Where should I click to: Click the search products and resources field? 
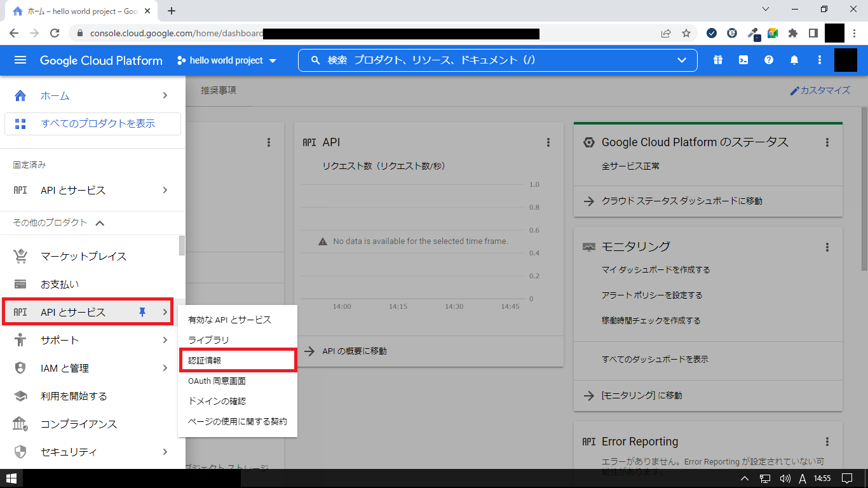(483, 60)
